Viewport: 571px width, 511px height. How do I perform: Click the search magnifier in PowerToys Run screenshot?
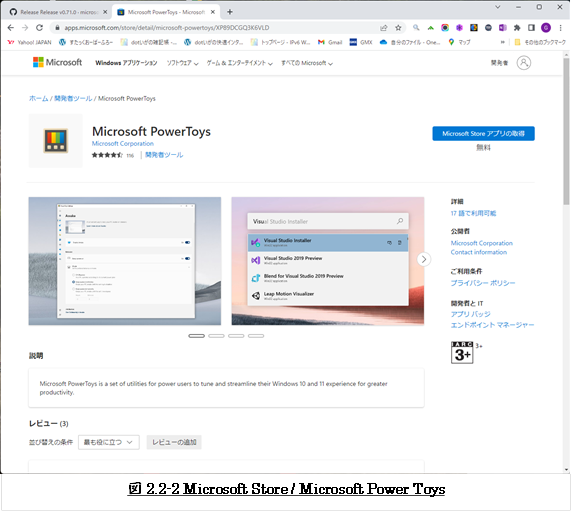click(400, 221)
